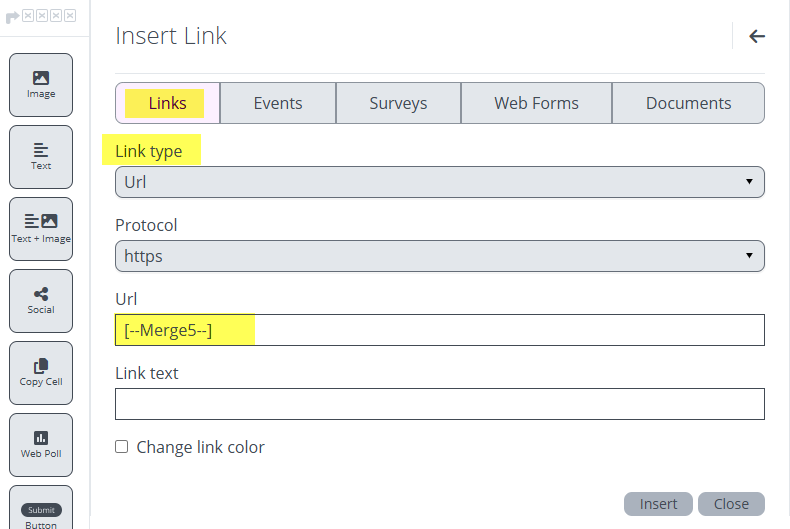This screenshot has height=529, width=790.
Task: Select the Web Forms tab
Action: point(536,103)
